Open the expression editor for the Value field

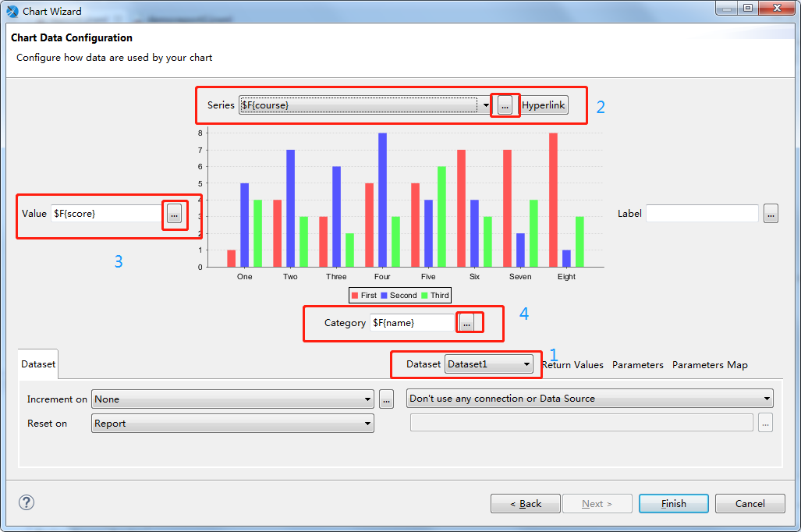point(175,213)
